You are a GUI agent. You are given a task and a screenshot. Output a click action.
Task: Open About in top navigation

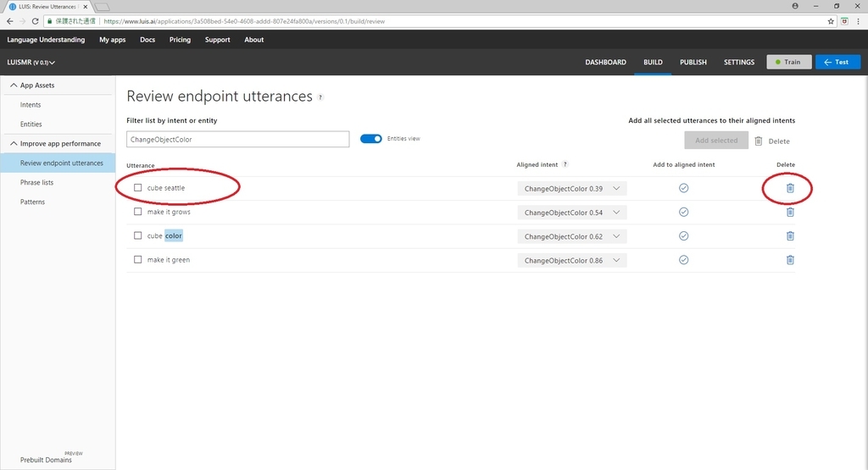[254, 40]
